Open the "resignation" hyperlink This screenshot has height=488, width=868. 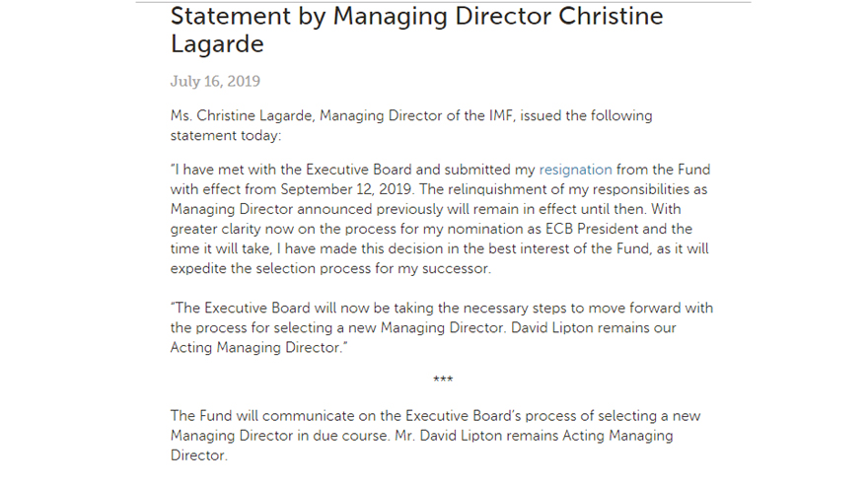point(575,170)
